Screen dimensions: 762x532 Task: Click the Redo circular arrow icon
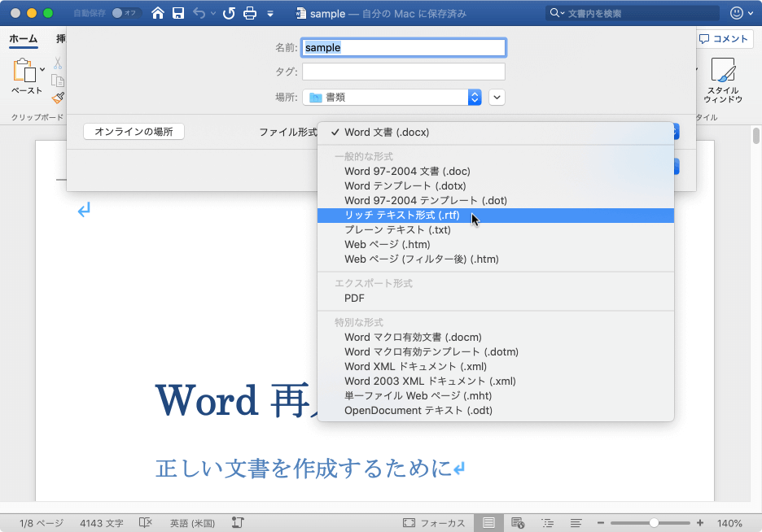pos(229,13)
